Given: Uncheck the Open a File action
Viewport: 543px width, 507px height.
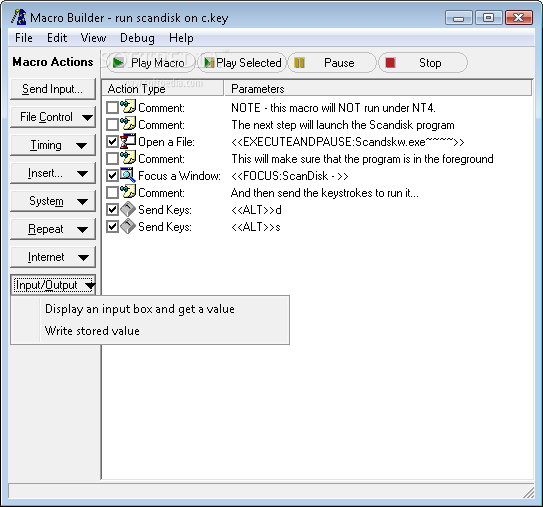Looking at the screenshot, I should point(112,141).
